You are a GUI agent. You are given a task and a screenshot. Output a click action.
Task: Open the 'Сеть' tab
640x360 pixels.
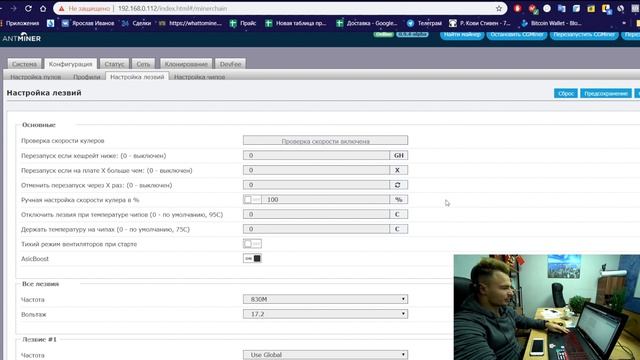(x=143, y=64)
